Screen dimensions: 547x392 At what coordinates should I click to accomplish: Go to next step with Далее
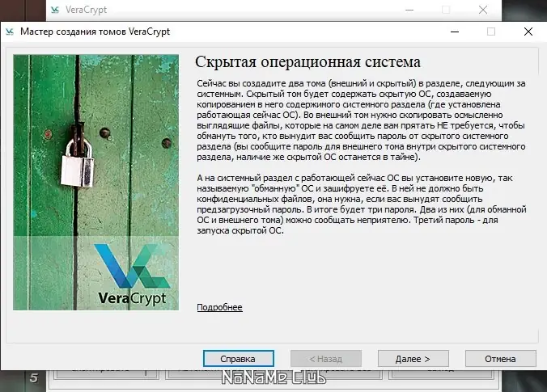tap(413, 359)
